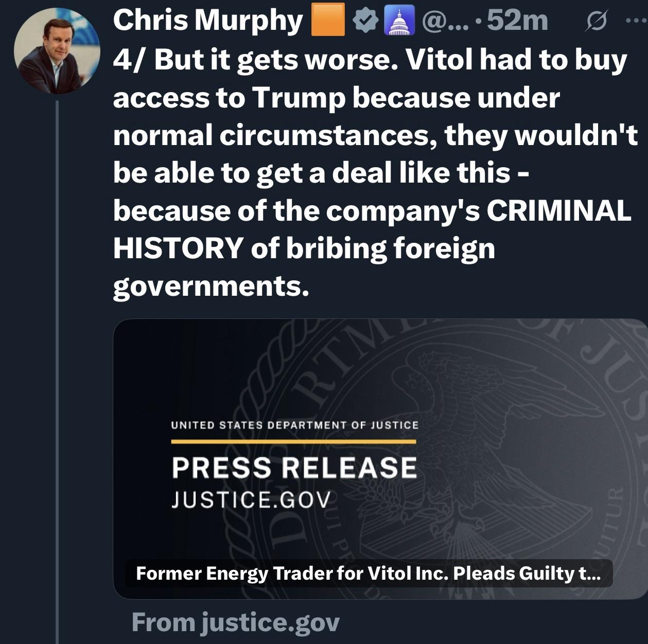
Task: Click the yellow divider line in card
Action: point(293,441)
